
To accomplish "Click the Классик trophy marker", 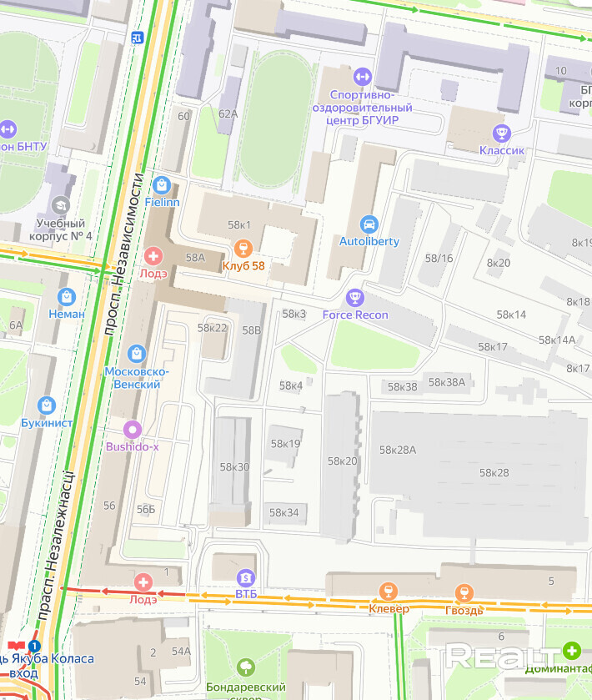I will point(501,133).
